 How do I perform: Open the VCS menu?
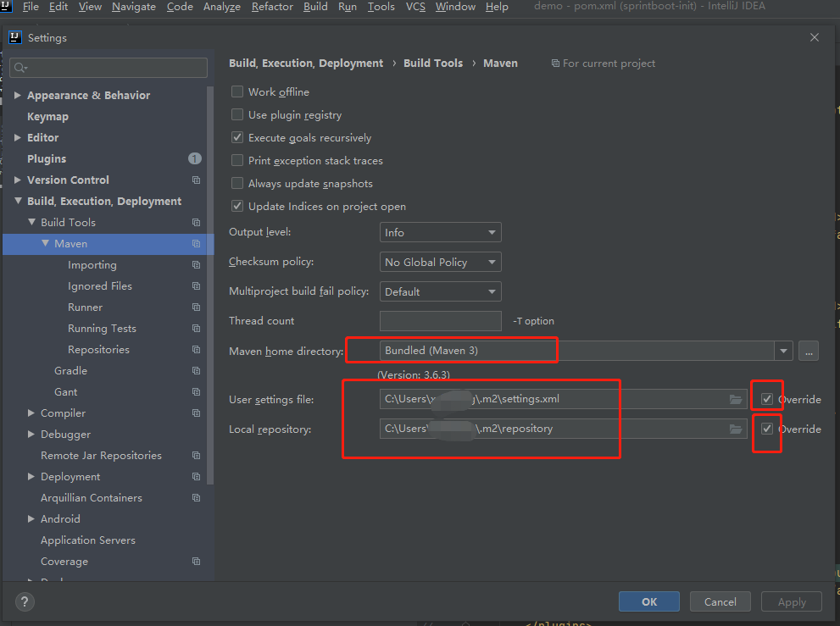coord(415,7)
